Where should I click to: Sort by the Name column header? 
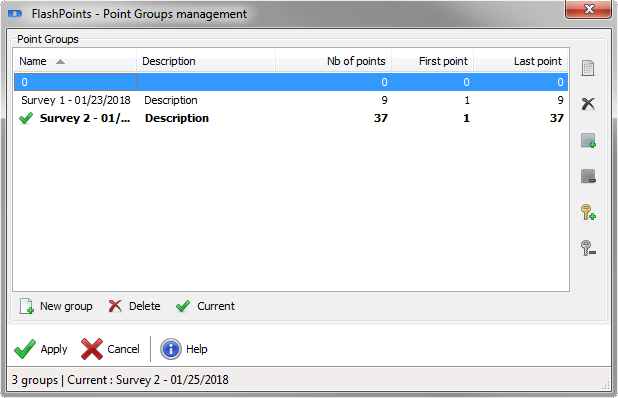75,61
